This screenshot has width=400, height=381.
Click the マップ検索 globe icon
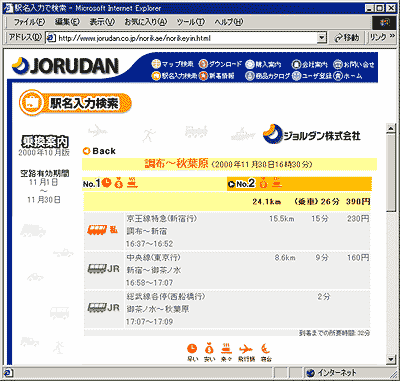pos(156,64)
